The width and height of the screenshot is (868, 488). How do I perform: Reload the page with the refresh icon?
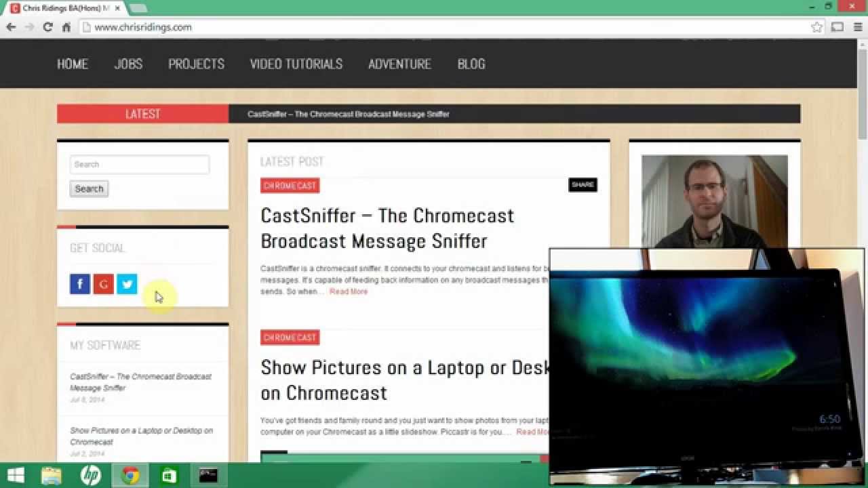click(x=47, y=27)
